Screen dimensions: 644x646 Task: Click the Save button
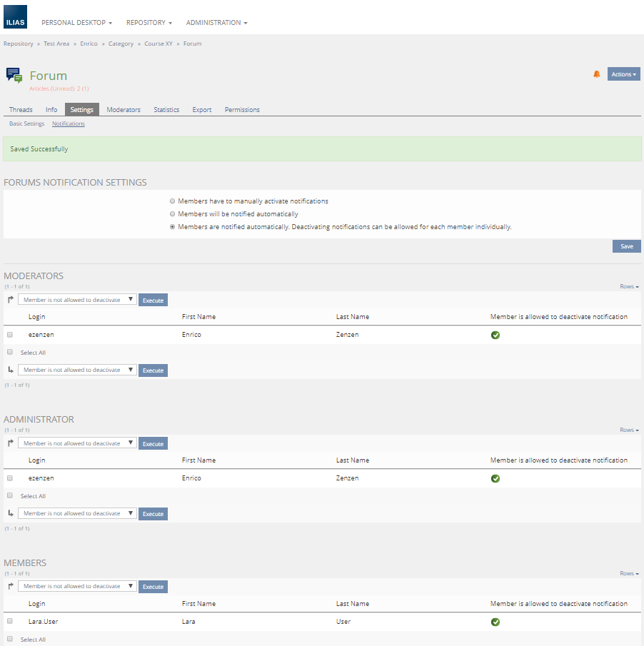[626, 246]
